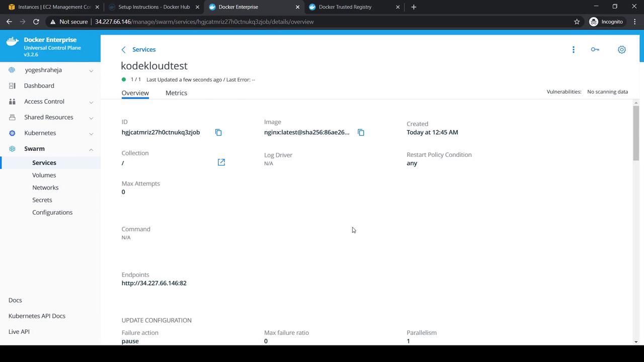Viewport: 644px width, 362px height.
Task: Expand the Shared Resources section
Action: (91, 118)
